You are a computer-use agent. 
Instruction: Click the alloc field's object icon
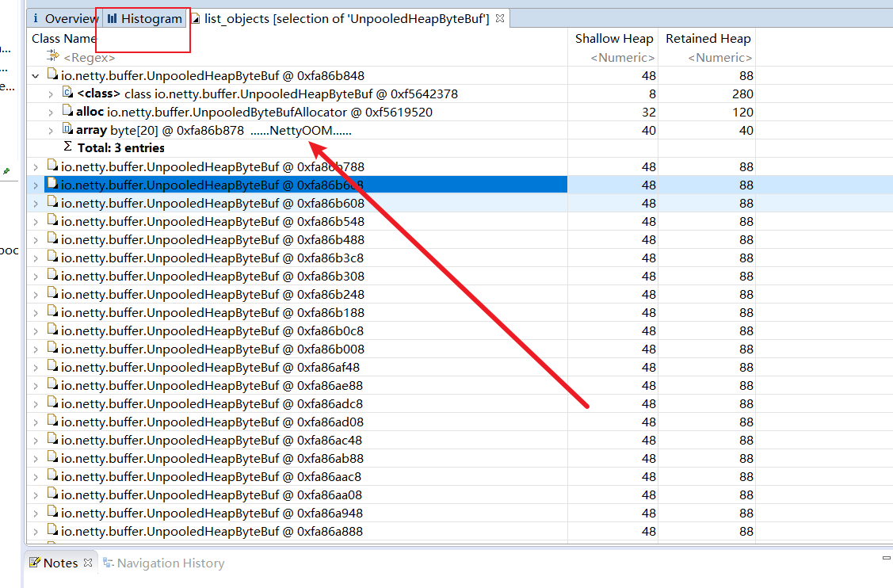coord(67,112)
